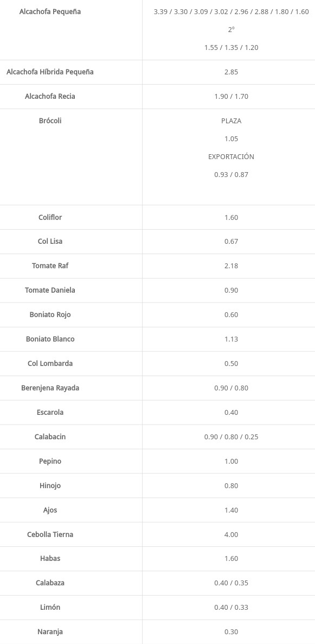
Task: Select the Habas row label
Action: pos(50,559)
